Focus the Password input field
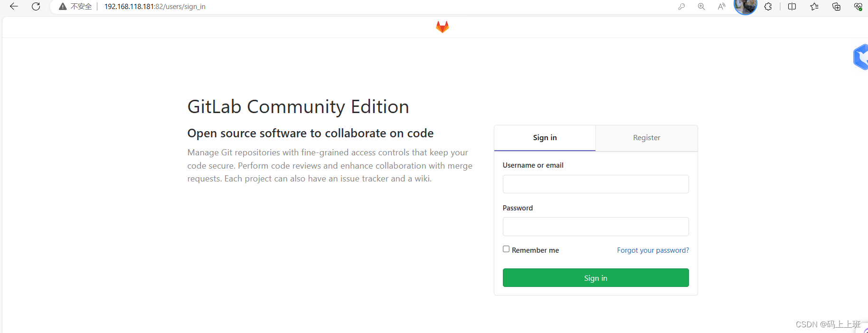Image resolution: width=868 pixels, height=333 pixels. [x=595, y=227]
